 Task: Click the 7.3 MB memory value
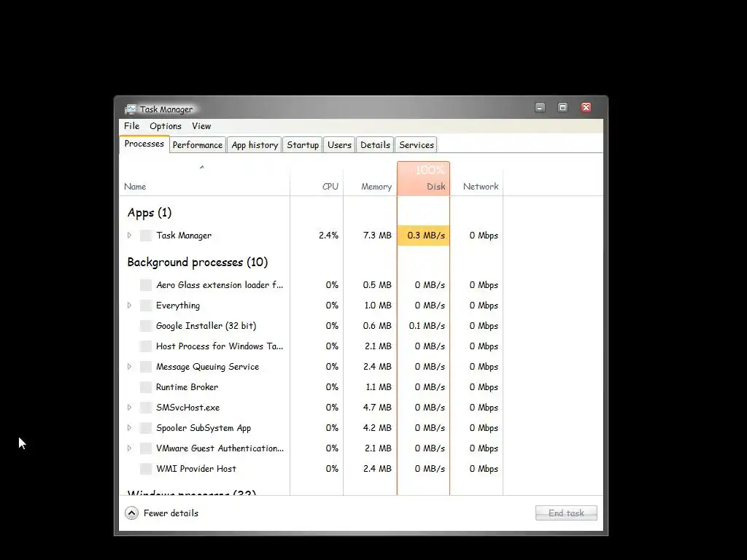[377, 236]
